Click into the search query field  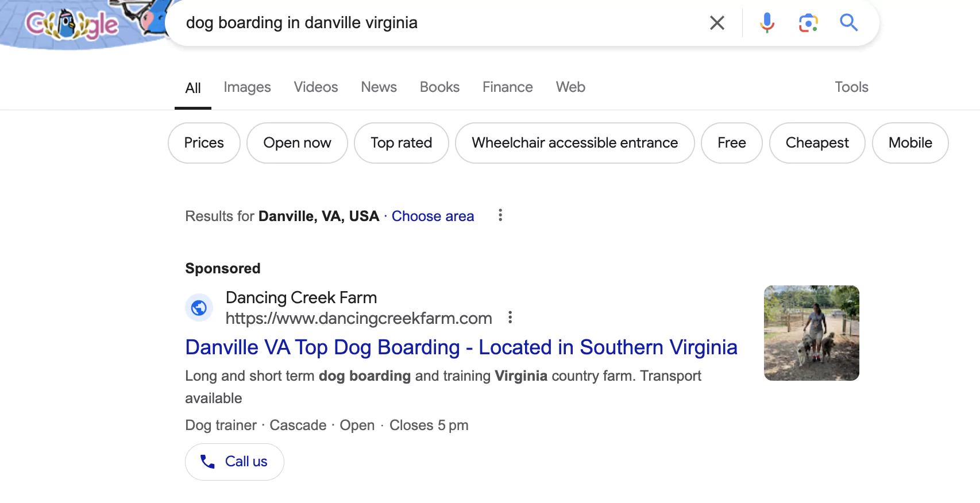coord(437,23)
